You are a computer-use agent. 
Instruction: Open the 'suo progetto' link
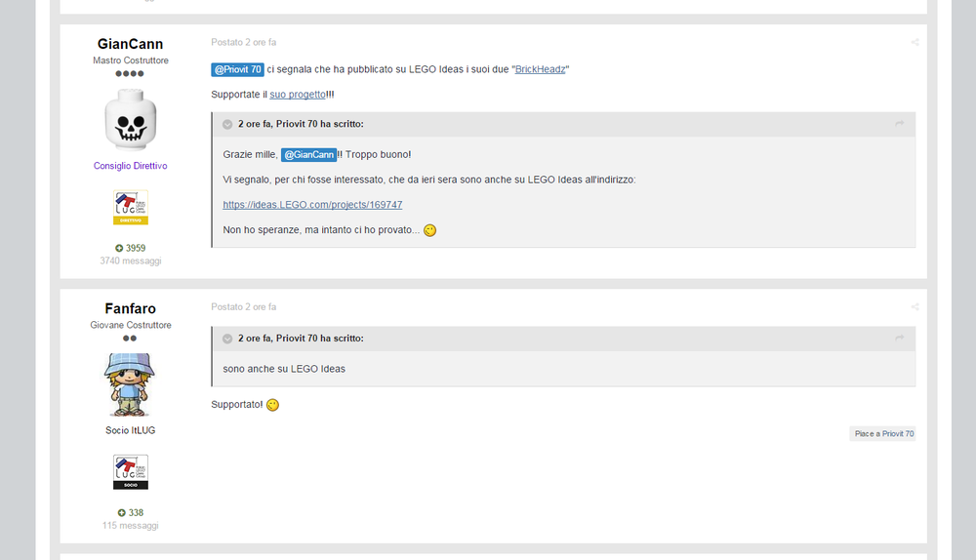point(298,95)
